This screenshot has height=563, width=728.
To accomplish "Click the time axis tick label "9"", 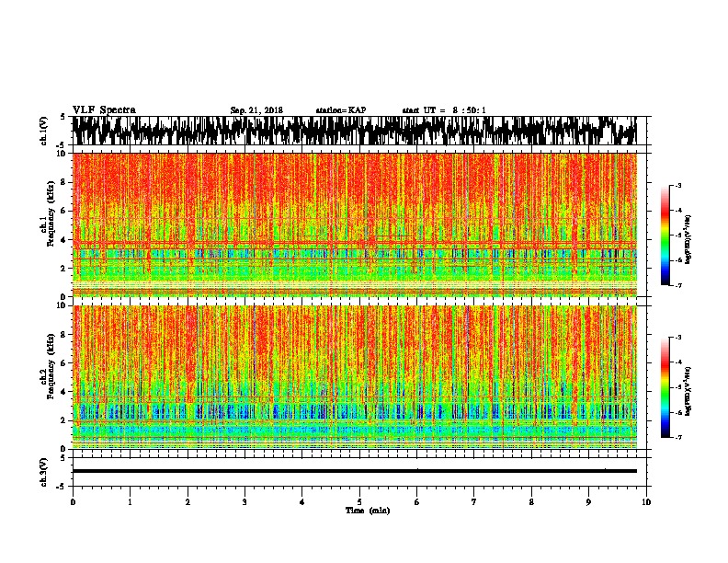I will click(x=588, y=502).
